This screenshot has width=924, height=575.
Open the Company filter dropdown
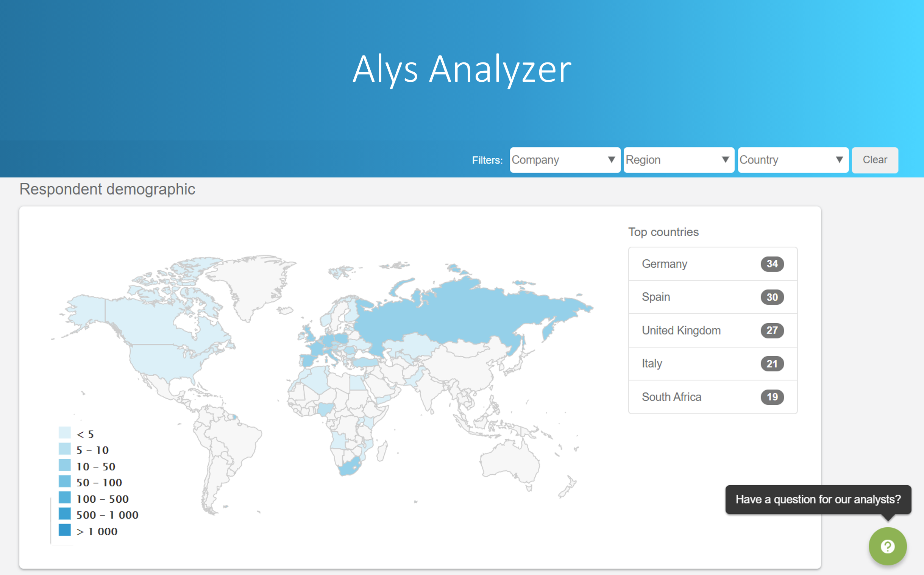click(565, 160)
